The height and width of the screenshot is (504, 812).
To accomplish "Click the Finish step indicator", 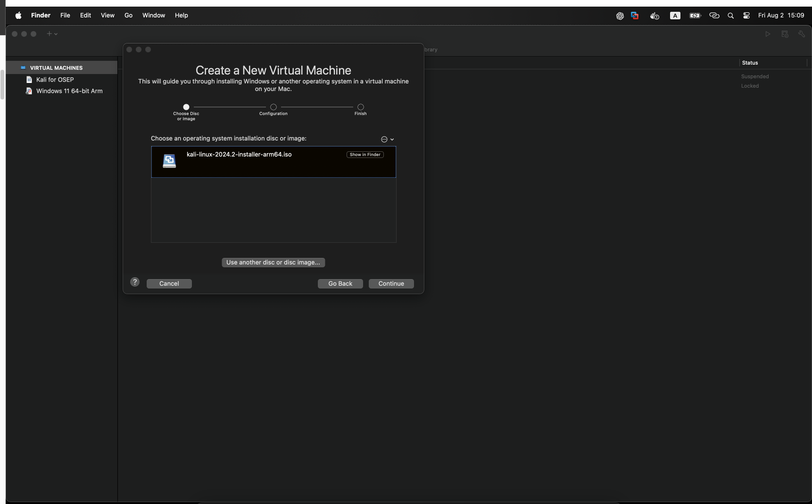I will coord(361,107).
